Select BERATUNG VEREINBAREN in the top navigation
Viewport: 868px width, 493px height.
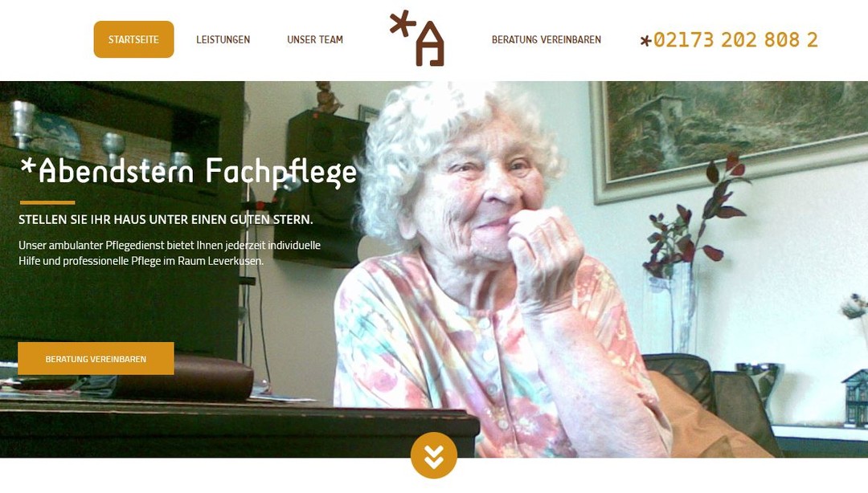click(547, 39)
